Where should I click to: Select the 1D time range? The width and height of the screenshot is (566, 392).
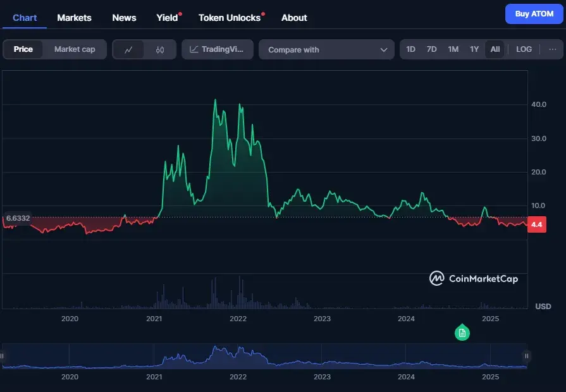[x=410, y=49]
